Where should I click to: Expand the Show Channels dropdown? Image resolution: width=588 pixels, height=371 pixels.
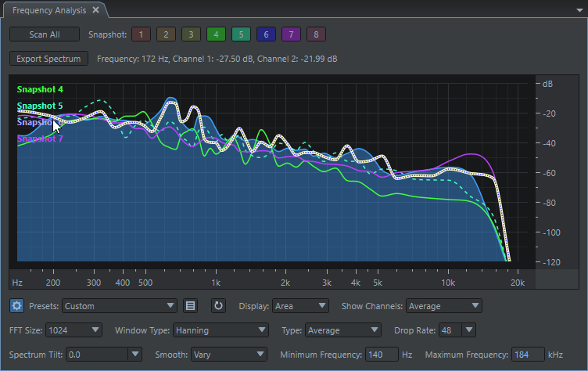click(443, 305)
